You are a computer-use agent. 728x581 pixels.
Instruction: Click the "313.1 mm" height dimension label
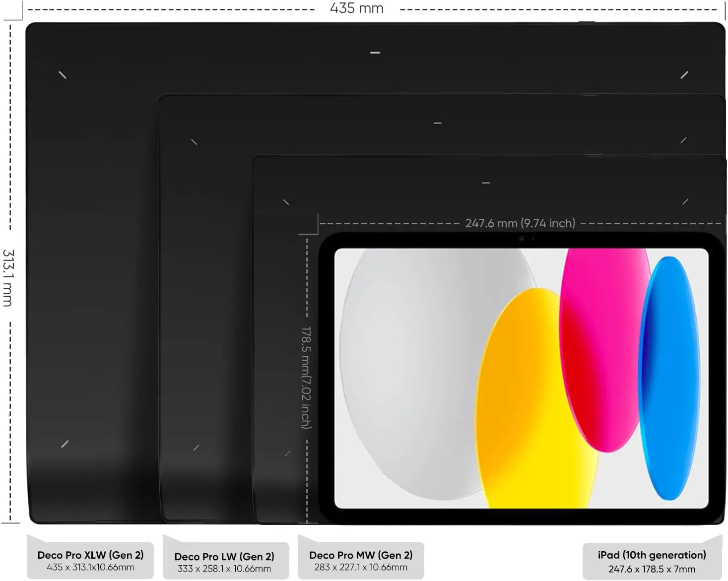tap(8, 278)
